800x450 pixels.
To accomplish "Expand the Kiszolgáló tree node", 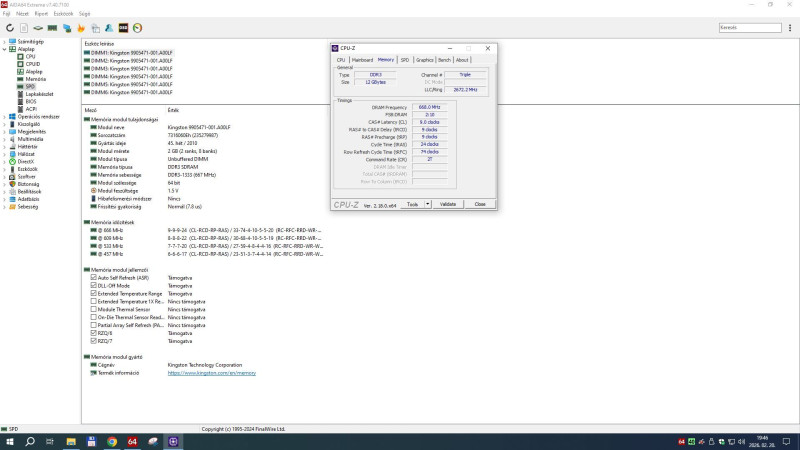I will click(x=5, y=124).
